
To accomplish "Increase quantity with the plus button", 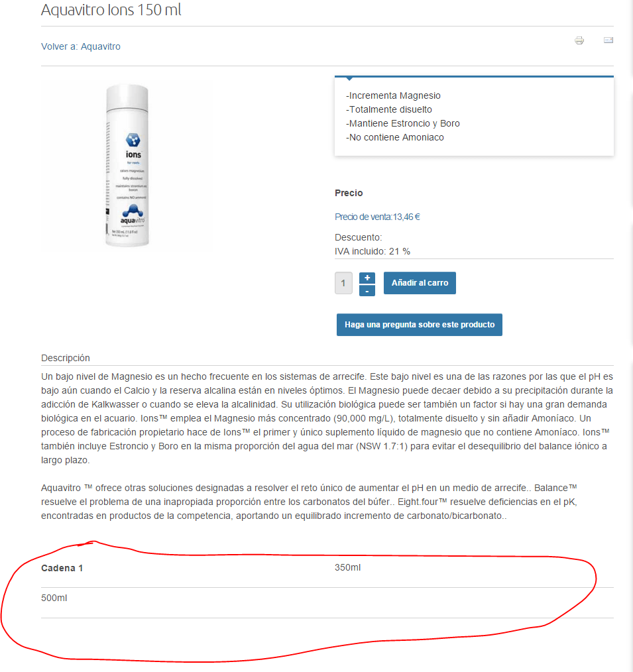I will click(x=367, y=278).
